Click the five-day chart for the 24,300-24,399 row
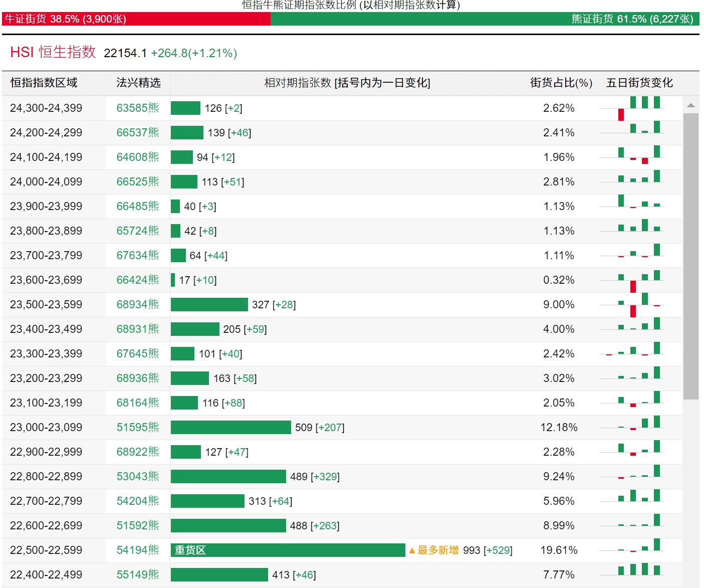 [632, 108]
